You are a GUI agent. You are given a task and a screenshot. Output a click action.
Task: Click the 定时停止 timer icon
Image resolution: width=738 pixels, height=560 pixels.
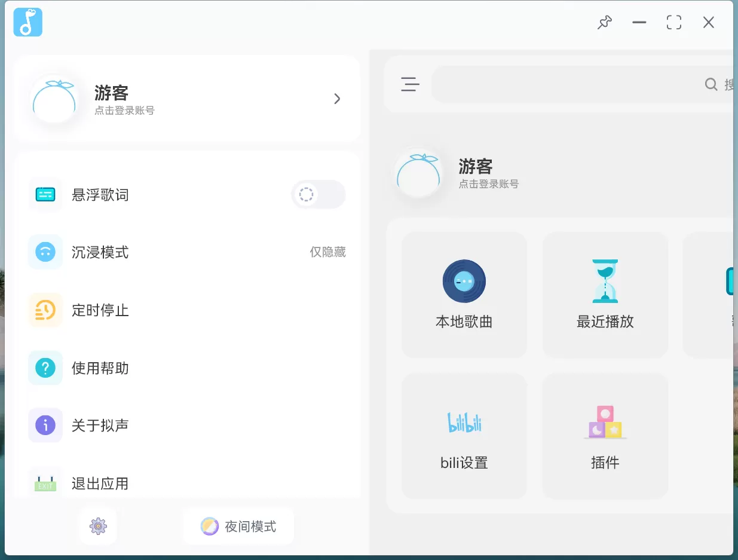[45, 310]
